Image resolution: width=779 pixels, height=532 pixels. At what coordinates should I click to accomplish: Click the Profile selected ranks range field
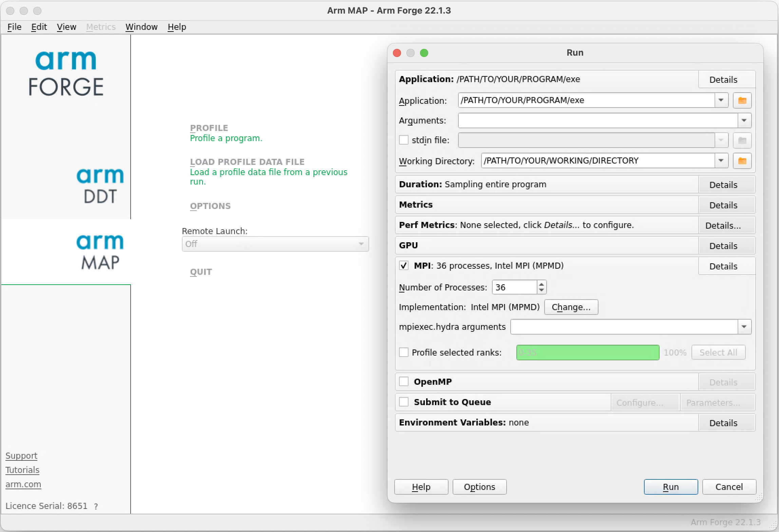587,353
